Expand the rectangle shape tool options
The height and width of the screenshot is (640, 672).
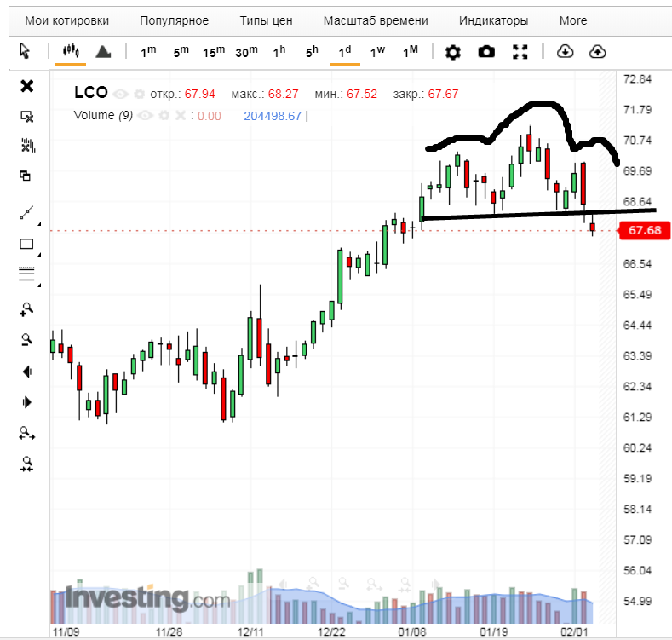pyautogui.click(x=39, y=254)
